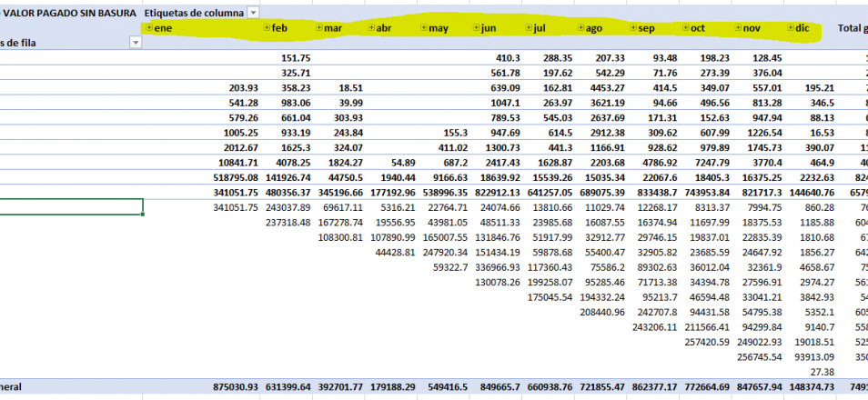Expand abr column with plus icon

tap(371, 28)
